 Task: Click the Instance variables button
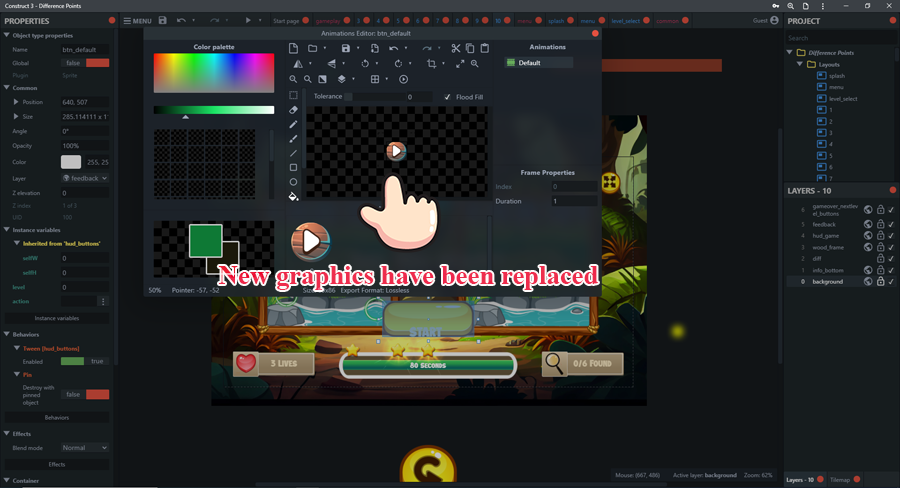click(57, 318)
